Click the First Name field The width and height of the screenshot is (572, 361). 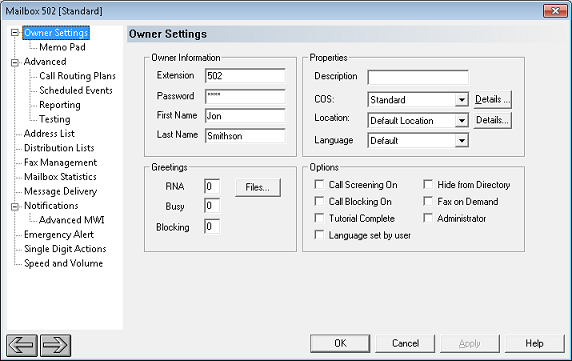(x=245, y=116)
